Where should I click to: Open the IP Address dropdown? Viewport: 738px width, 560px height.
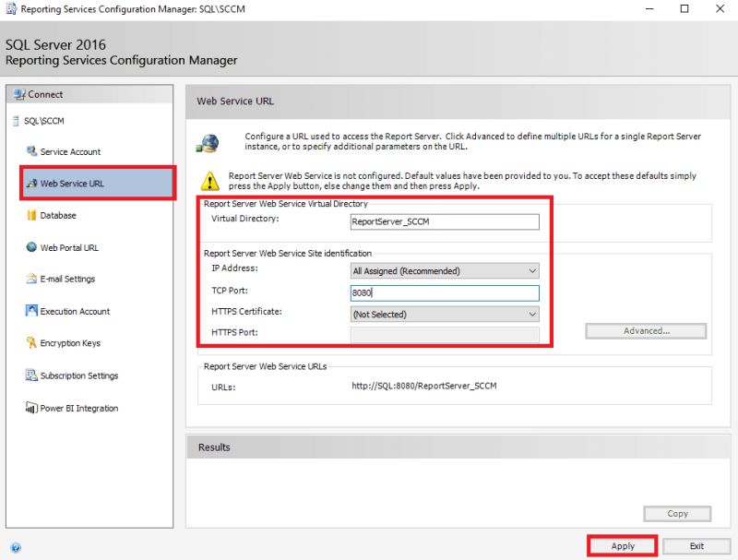(530, 270)
